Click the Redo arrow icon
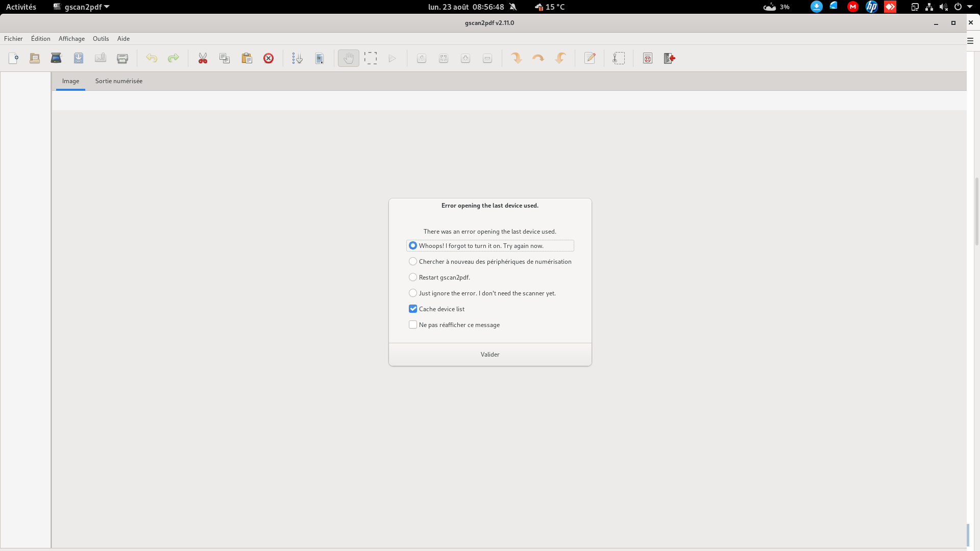Screen dimensions: 980x551 (174, 58)
